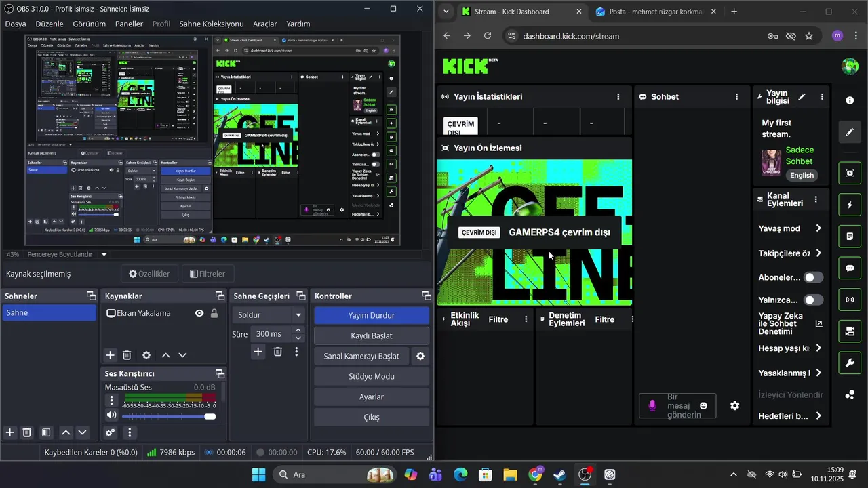The width and height of the screenshot is (868, 488).
Task: Open Chrome tab search dropdown arrow
Action: [446, 12]
